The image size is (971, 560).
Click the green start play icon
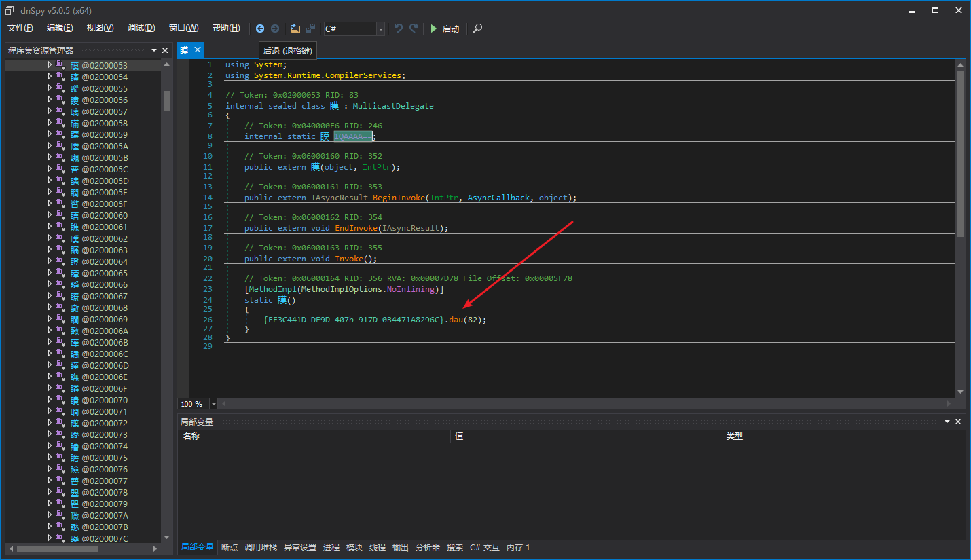pos(434,29)
